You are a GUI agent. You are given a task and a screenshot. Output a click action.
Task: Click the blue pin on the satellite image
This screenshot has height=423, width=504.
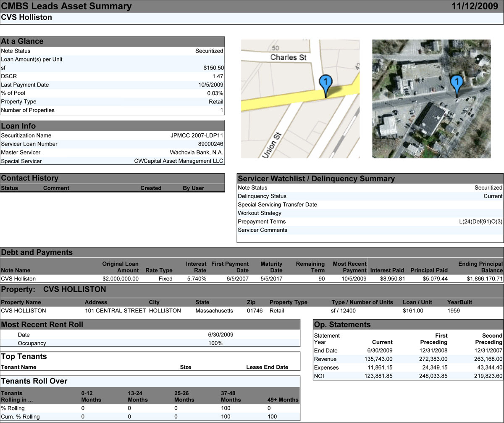tap(457, 86)
